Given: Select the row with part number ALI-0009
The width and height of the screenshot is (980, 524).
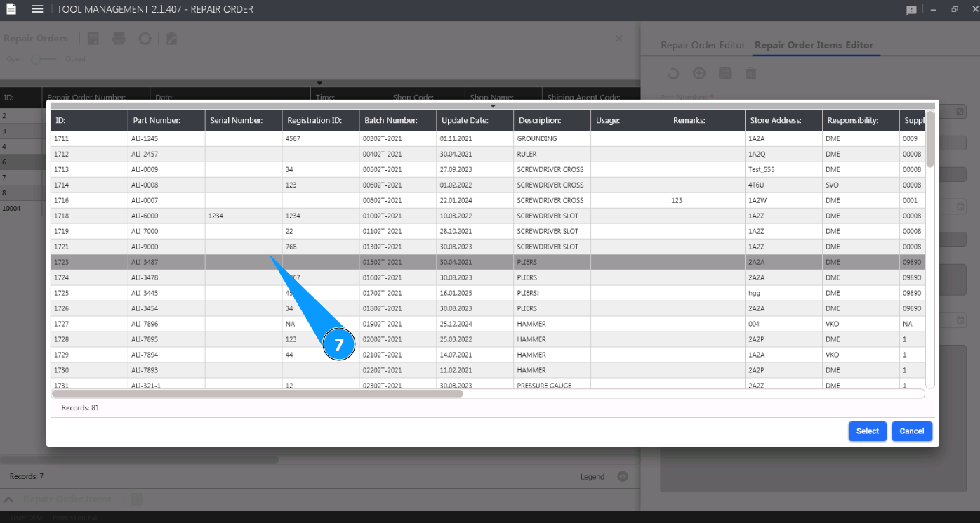Looking at the screenshot, I should coord(488,170).
